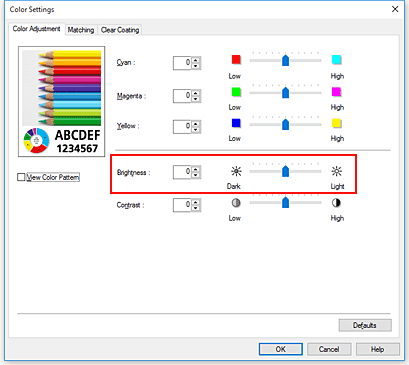Close the Color Settings dialog

coord(395,9)
